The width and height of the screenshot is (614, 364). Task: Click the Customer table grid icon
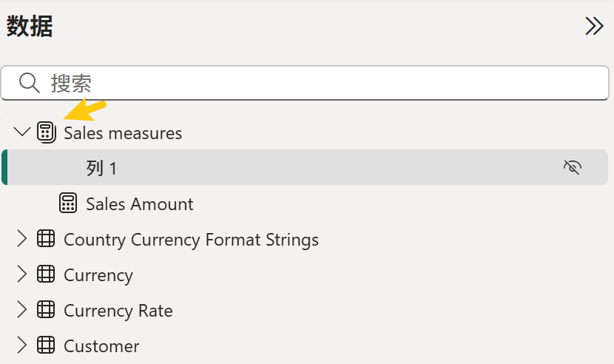click(46, 345)
